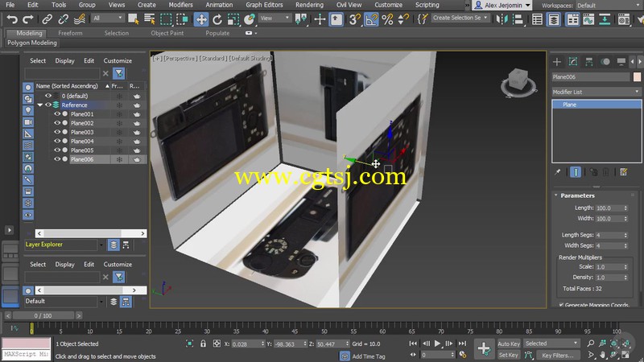Click the Auto Key button
Viewport: 644px width, 362px height.
coord(509,343)
